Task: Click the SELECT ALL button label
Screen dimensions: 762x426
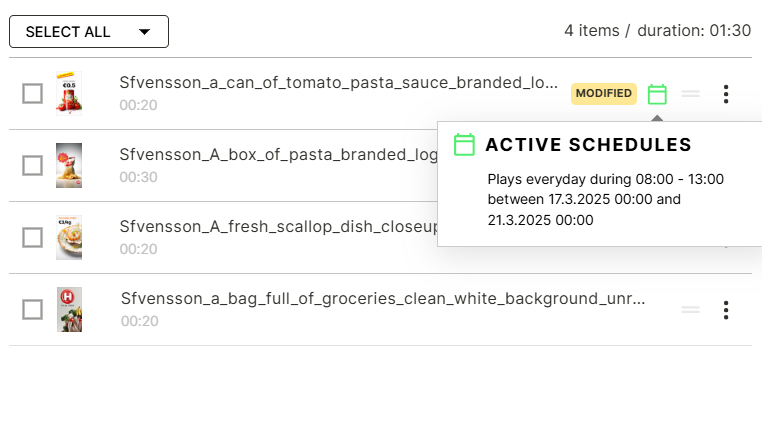Action: coord(68,32)
